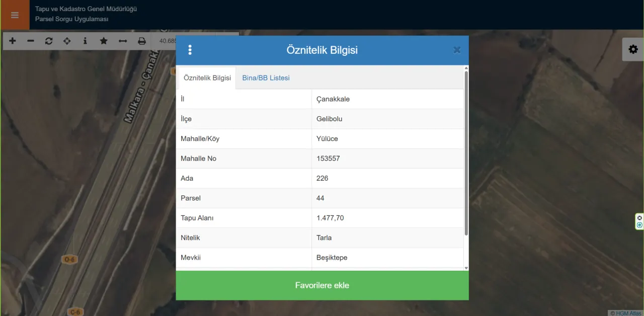This screenshot has width=644, height=316.
Task: Click the coordinate readout starting 40.685
Action: coord(168,41)
